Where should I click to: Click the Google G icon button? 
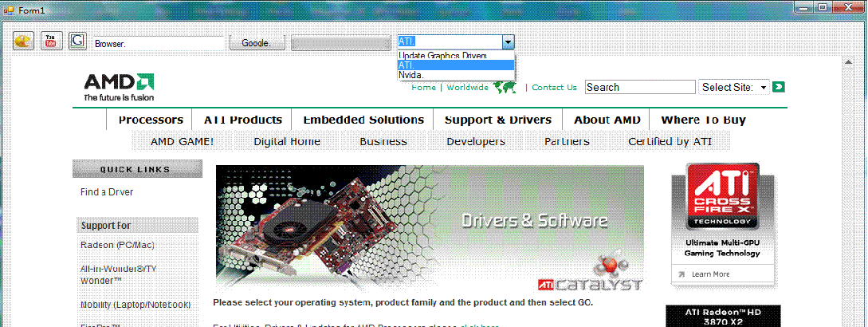tap(78, 41)
